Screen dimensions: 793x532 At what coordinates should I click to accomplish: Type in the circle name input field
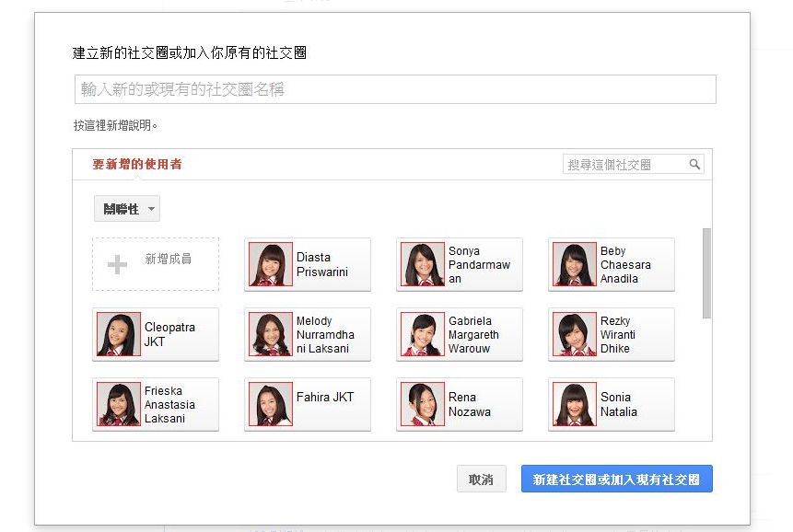tap(394, 89)
